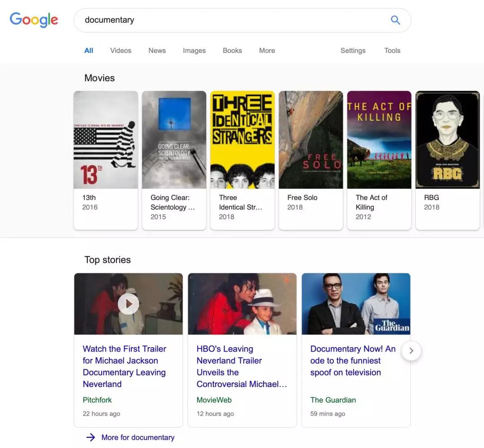The width and height of the screenshot is (484, 448).
Task: Click the 13th movie title
Action: click(89, 197)
